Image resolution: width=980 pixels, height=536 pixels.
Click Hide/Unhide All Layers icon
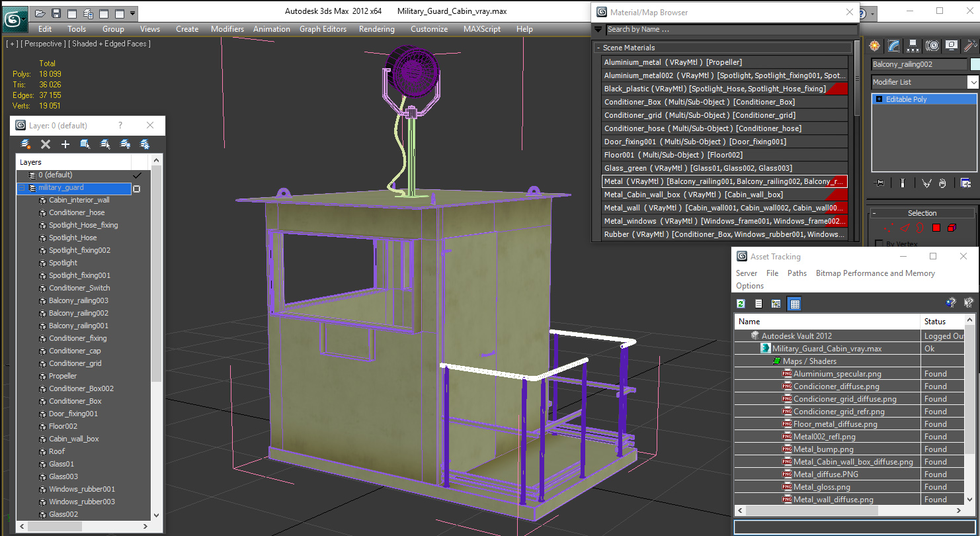pyautogui.click(x=125, y=144)
